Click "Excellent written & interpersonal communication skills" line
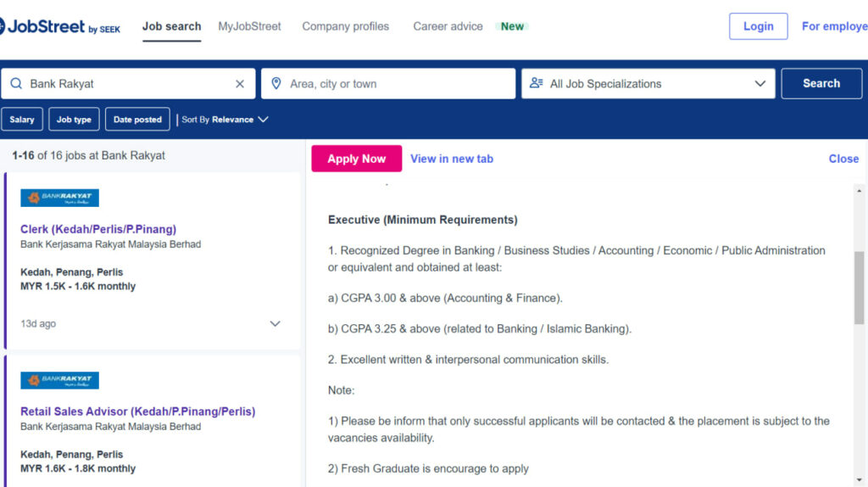Viewport: 868px width, 487px height. pyautogui.click(x=468, y=360)
